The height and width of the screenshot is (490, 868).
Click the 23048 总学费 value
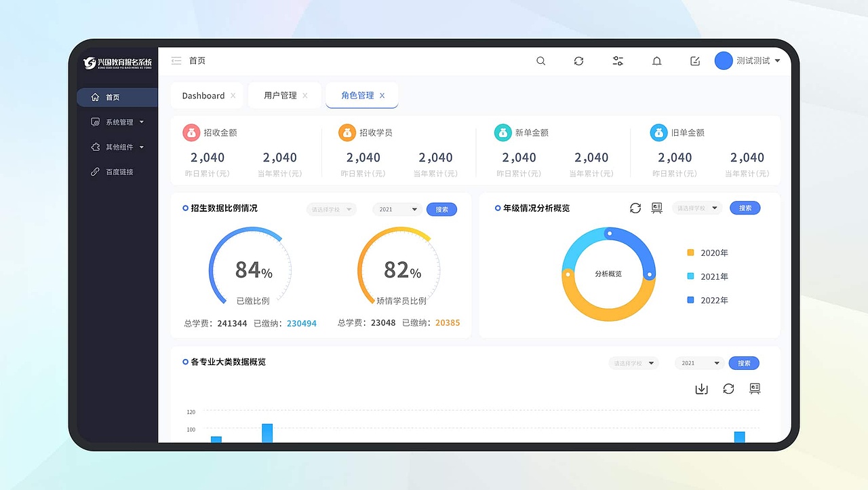point(383,323)
